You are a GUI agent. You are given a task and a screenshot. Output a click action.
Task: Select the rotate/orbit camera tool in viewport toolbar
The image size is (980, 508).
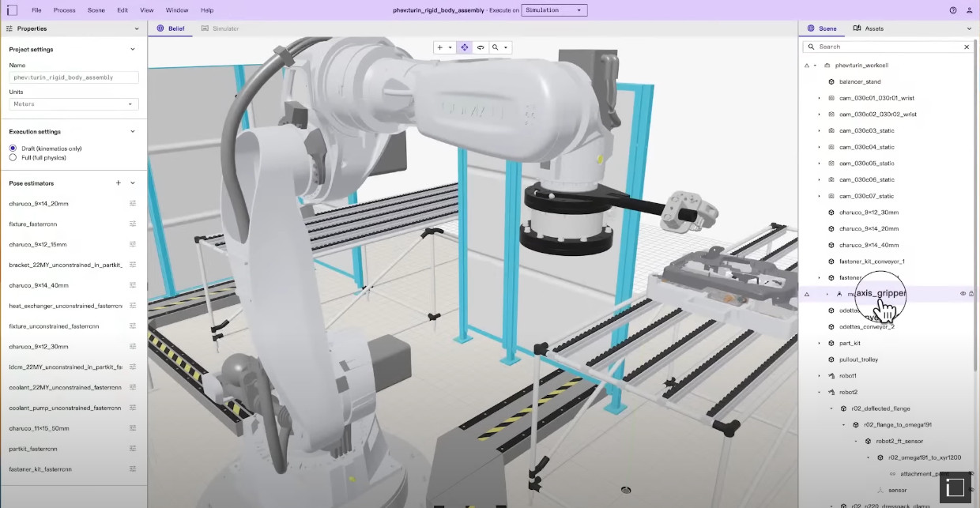pyautogui.click(x=481, y=47)
